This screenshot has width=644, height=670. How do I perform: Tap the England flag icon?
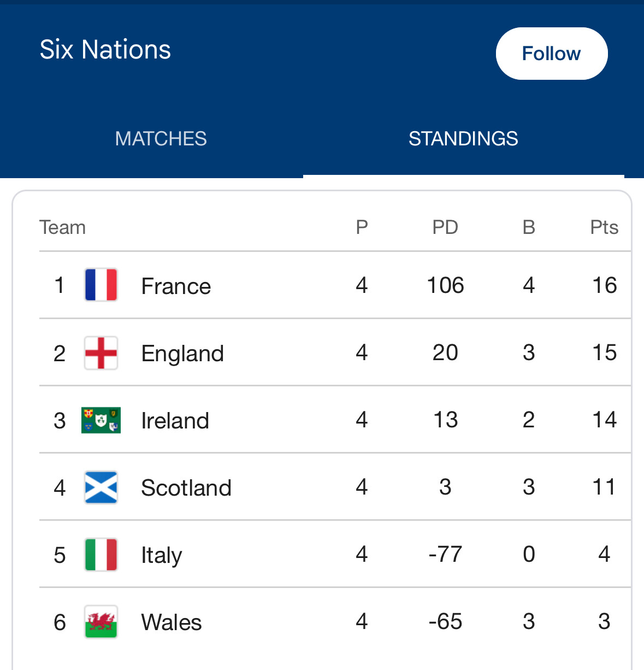click(x=101, y=352)
